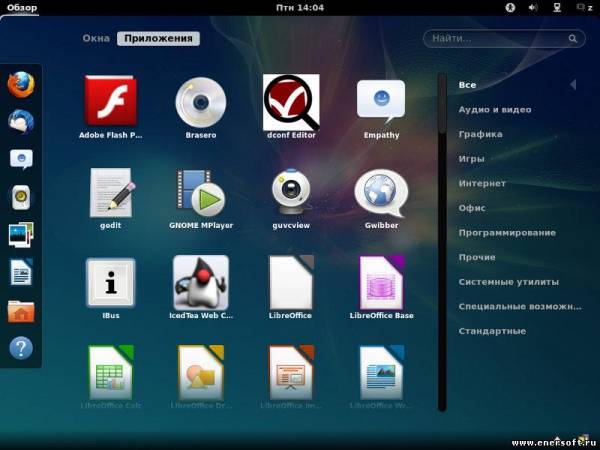Open accessibility menu in top bar

[x=510, y=7]
